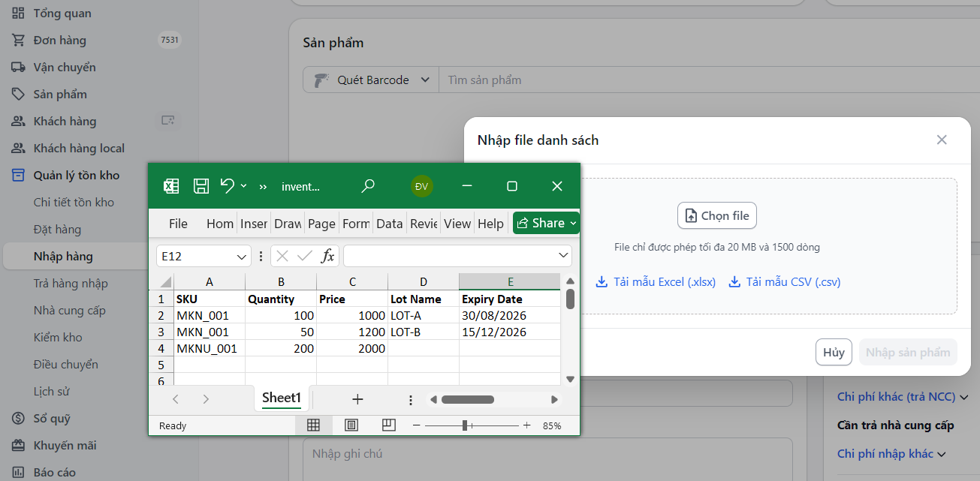Open the File tab in Excel

pos(178,224)
